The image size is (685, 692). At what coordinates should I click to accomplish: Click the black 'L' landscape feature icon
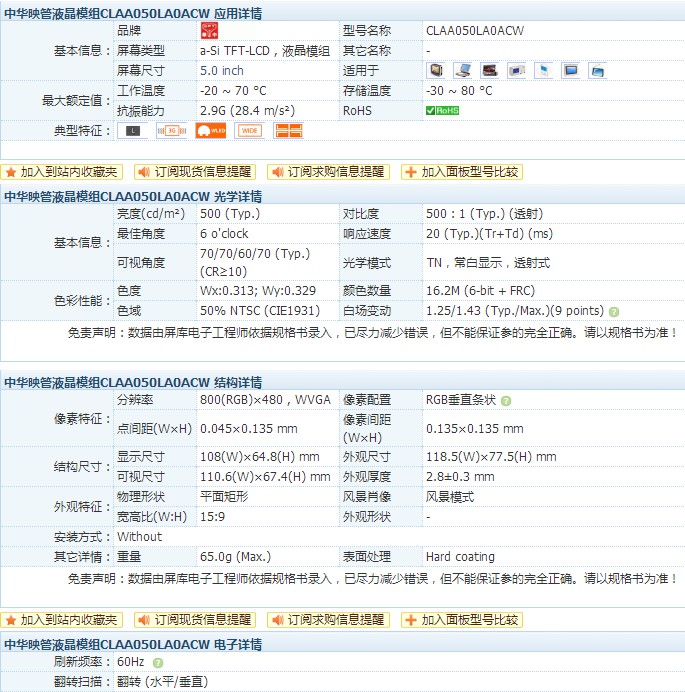pos(133,131)
